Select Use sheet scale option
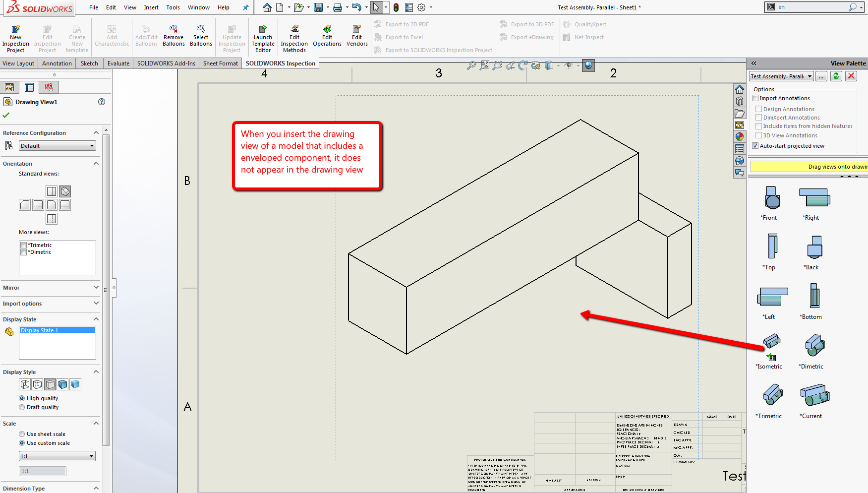 click(x=22, y=434)
